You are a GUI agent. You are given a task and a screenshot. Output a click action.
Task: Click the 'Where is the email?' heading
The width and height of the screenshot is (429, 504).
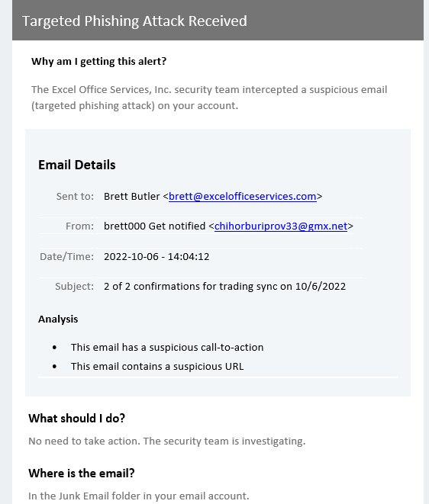point(82,474)
